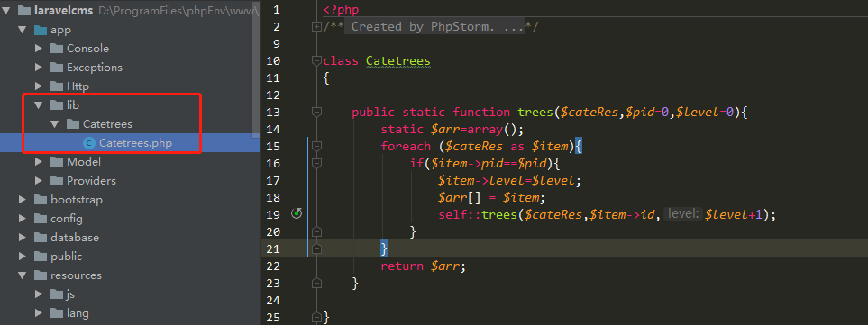Select the bootstrap folder name
Viewport: 868px width, 325px height.
pyautogui.click(x=77, y=200)
